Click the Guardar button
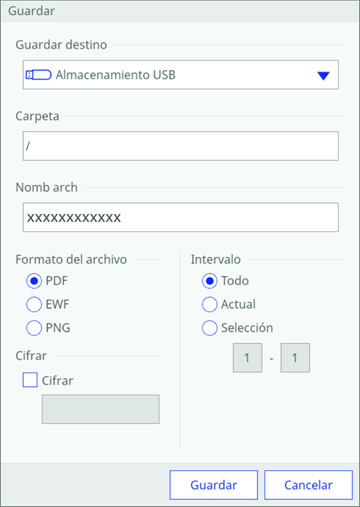 [x=214, y=485]
